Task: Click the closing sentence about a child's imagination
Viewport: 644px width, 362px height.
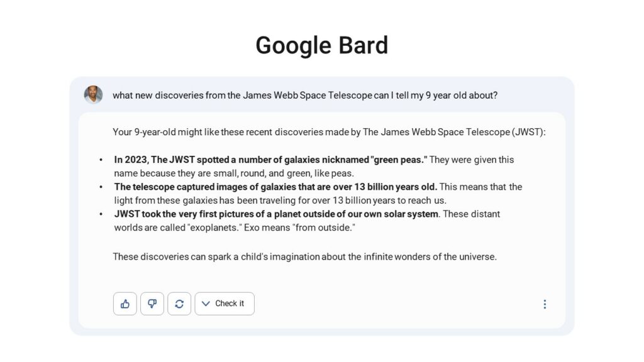Action: coord(304,256)
